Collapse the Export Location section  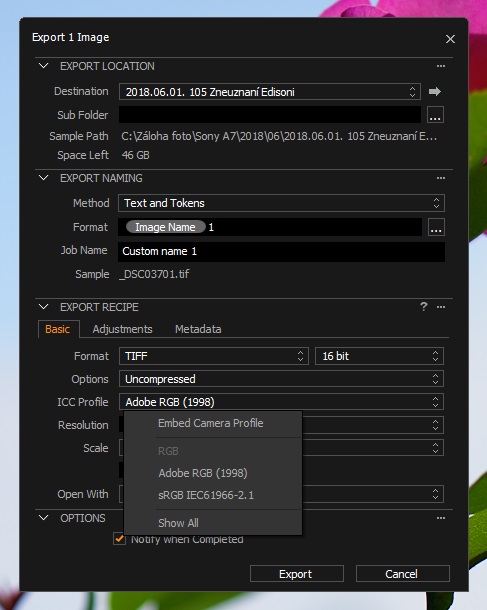click(44, 66)
